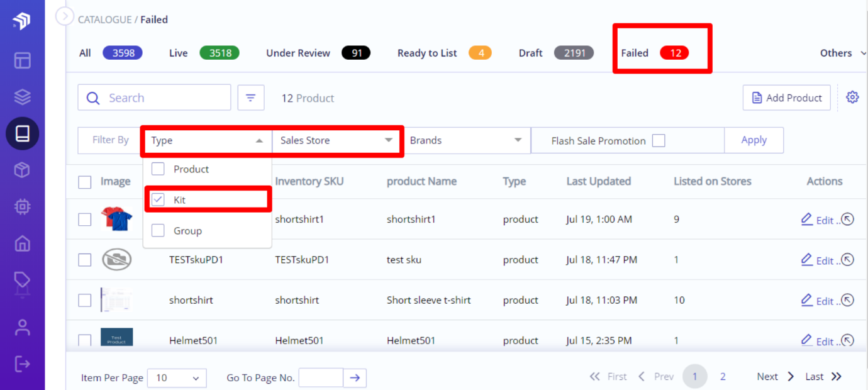Open the Brands dropdown
868x390 pixels.
(466, 140)
